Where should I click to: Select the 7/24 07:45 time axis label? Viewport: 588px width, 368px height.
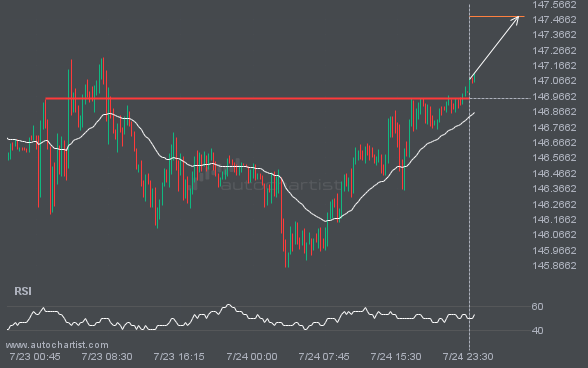324,356
